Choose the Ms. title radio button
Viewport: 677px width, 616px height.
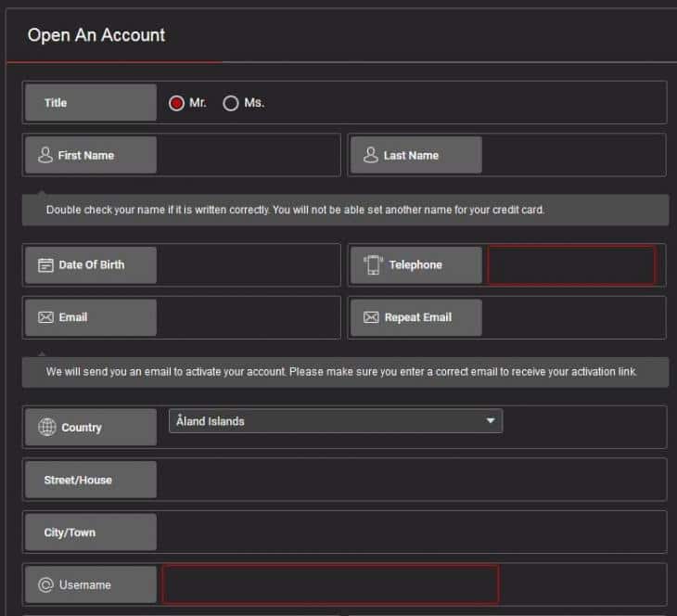pos(231,103)
